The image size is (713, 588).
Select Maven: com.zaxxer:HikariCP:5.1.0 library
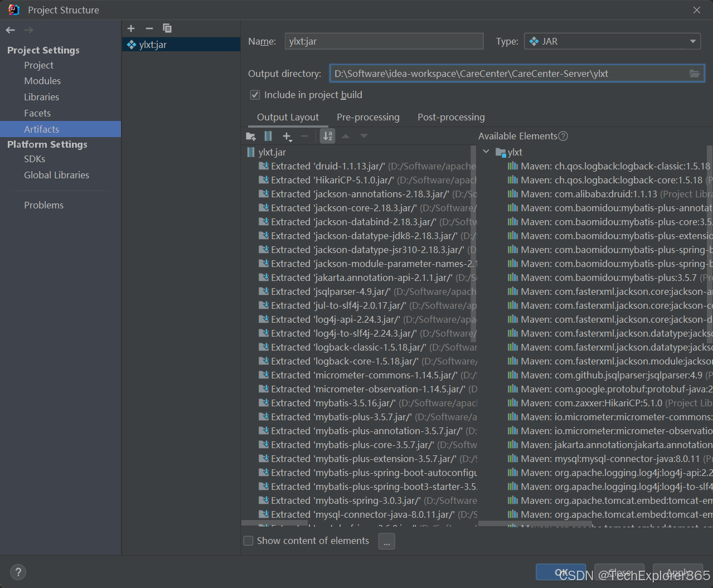(x=610, y=403)
